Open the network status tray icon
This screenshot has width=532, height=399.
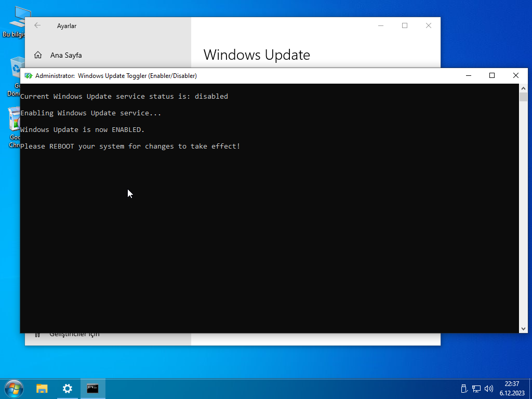pyautogui.click(x=476, y=389)
